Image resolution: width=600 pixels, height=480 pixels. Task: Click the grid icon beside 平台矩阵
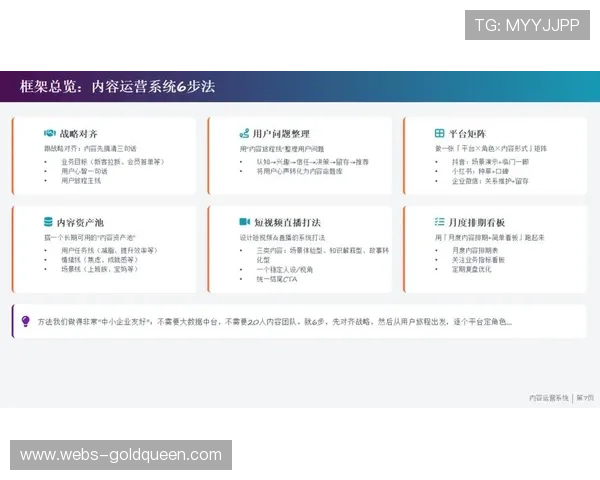[439, 133]
